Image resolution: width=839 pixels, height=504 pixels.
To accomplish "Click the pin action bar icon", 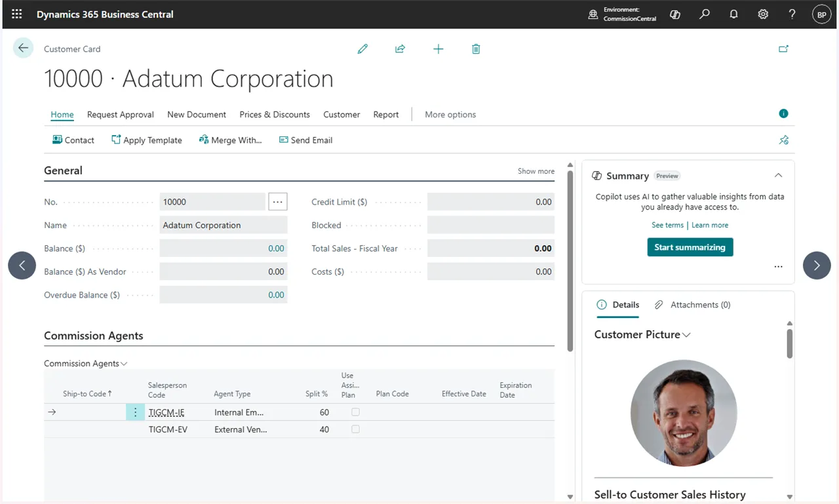I will [x=783, y=140].
